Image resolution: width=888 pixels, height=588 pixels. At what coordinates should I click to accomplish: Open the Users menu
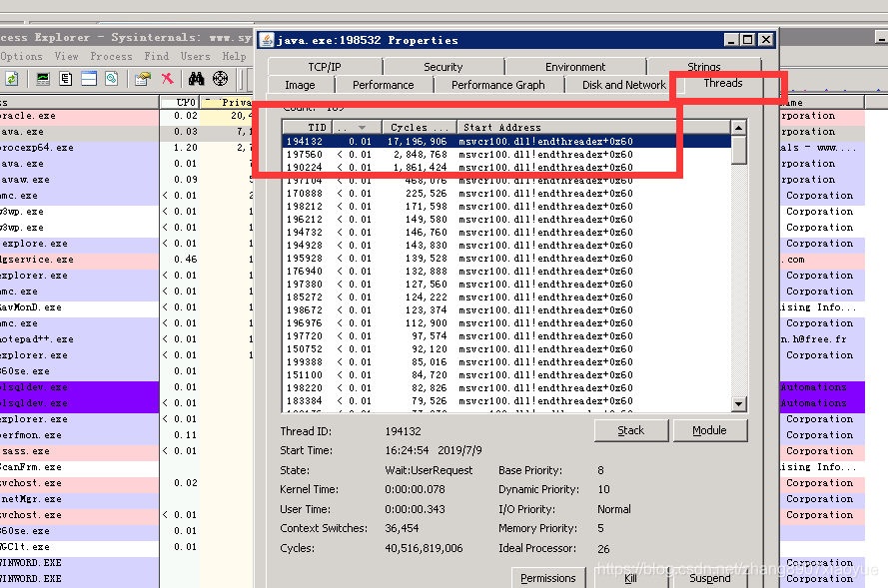pyautogui.click(x=196, y=56)
